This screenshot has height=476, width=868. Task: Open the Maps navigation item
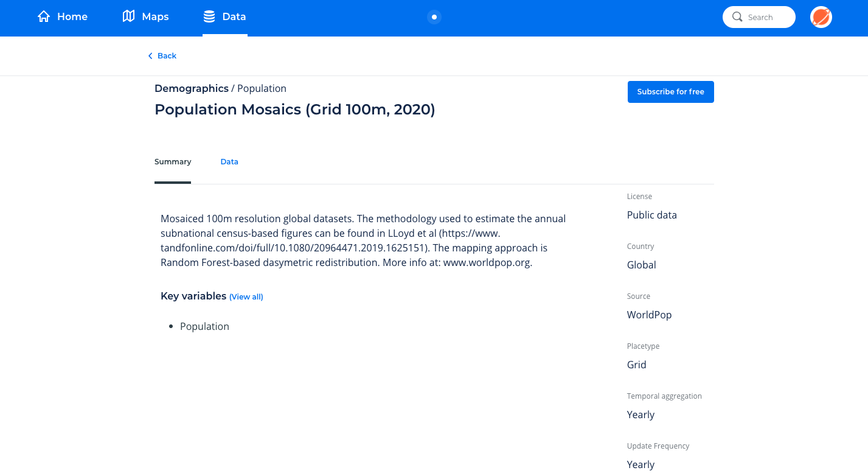(146, 17)
